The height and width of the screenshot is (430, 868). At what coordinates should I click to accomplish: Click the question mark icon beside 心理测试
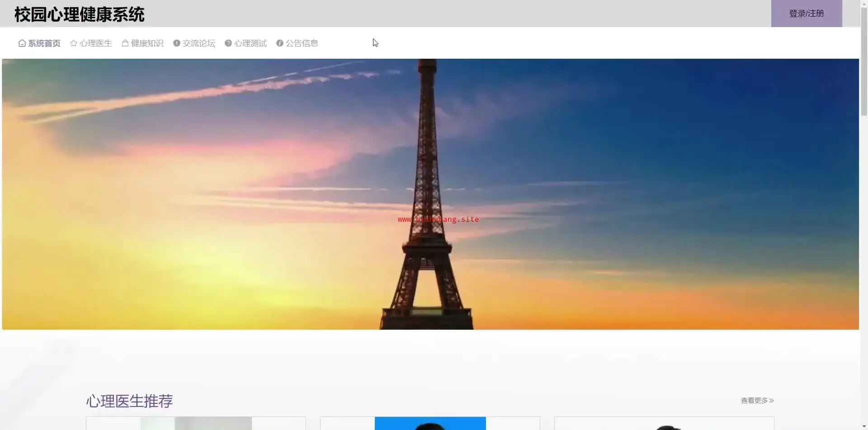point(228,43)
